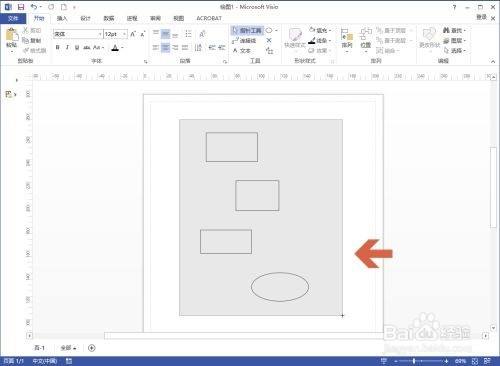Click the new document icon in quick access toolbar

point(64,7)
